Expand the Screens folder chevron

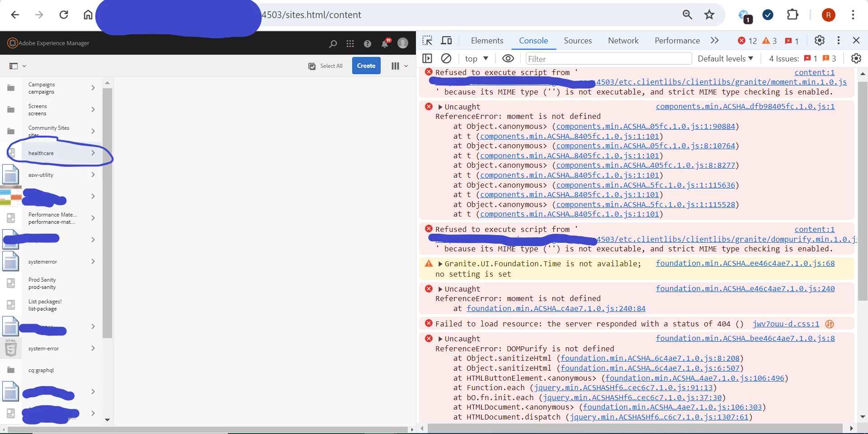click(93, 109)
